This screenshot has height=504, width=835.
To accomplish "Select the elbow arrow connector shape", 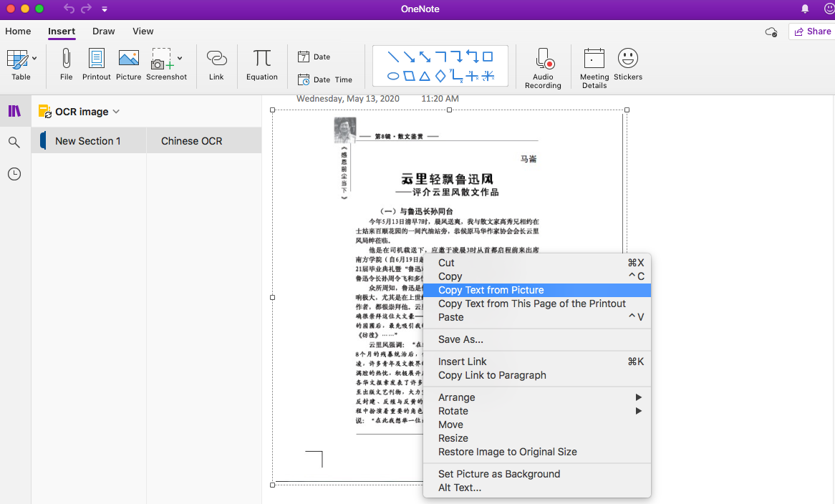I will coord(456,57).
